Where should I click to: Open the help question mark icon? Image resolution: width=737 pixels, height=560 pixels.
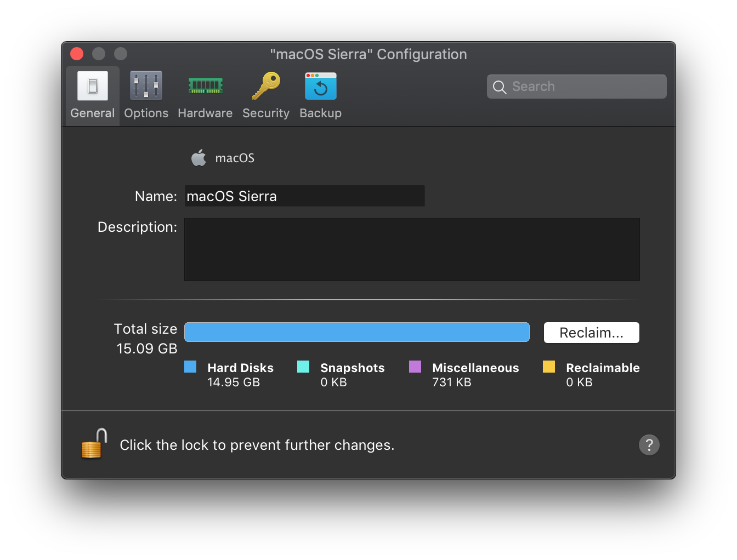tap(649, 445)
